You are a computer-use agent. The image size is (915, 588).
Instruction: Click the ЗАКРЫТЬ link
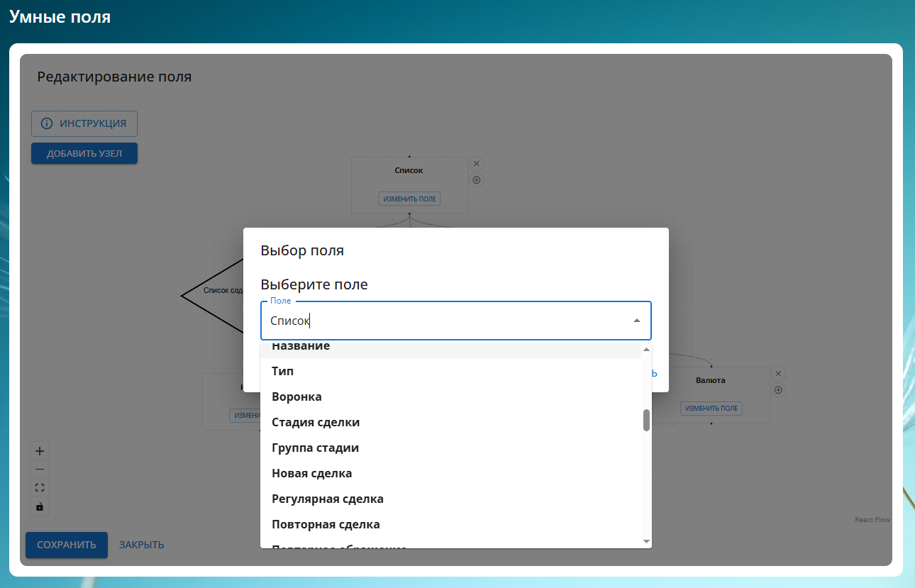pyautogui.click(x=141, y=545)
